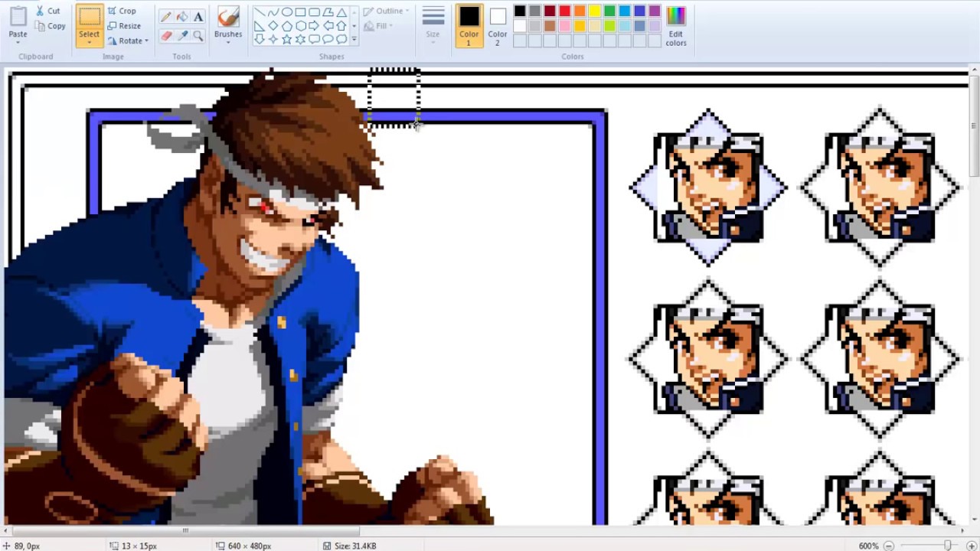
Task: Pick the pink palette swatch
Action: click(564, 26)
